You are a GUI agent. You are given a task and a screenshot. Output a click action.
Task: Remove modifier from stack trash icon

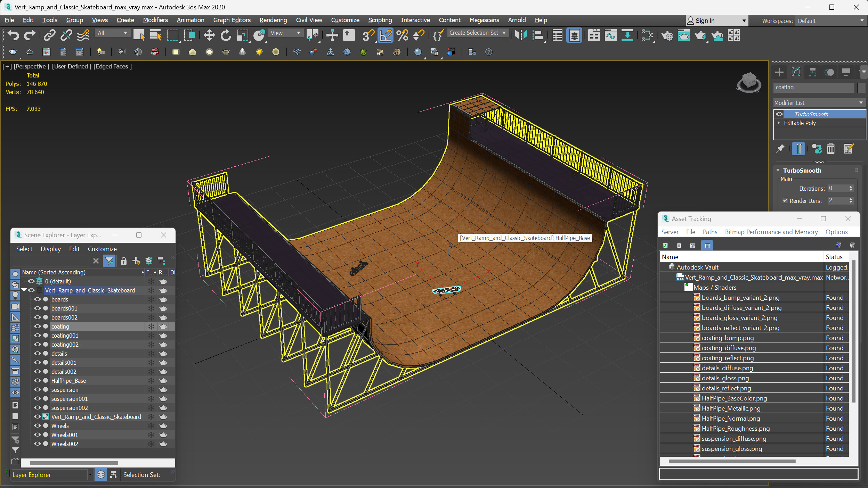830,149
